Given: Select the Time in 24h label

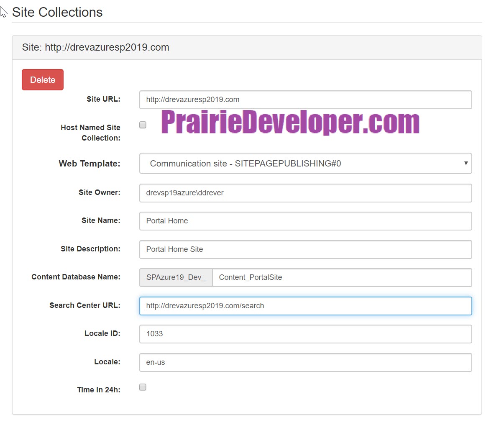Looking at the screenshot, I should click(99, 390).
